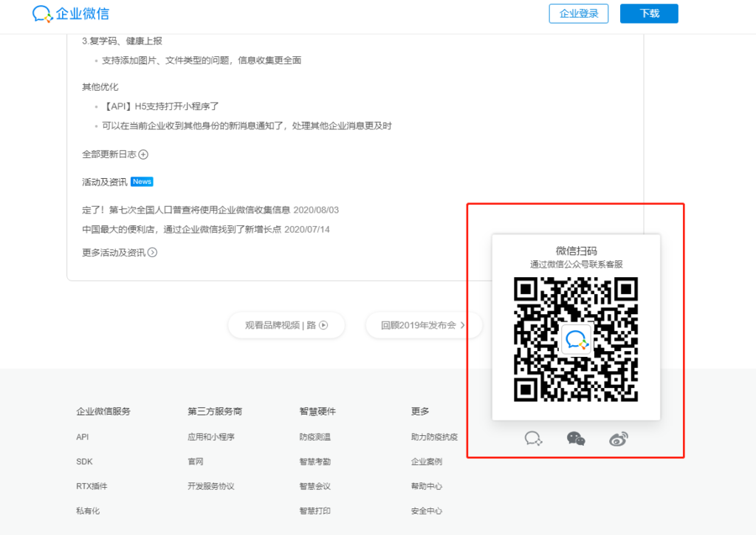Open 智慧考勤 footer link

point(315,462)
